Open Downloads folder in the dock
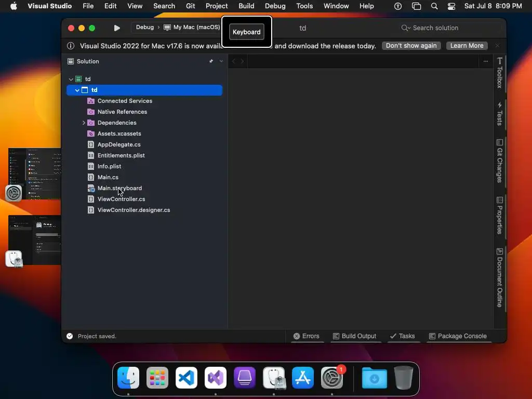 pyautogui.click(x=375, y=378)
